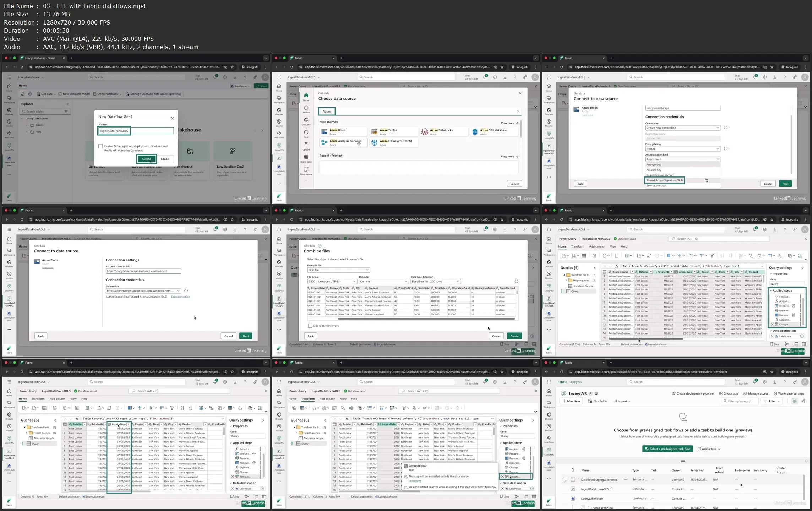Click Select a predesigned task flow
Screen dimensions: 812x511
coord(667,449)
